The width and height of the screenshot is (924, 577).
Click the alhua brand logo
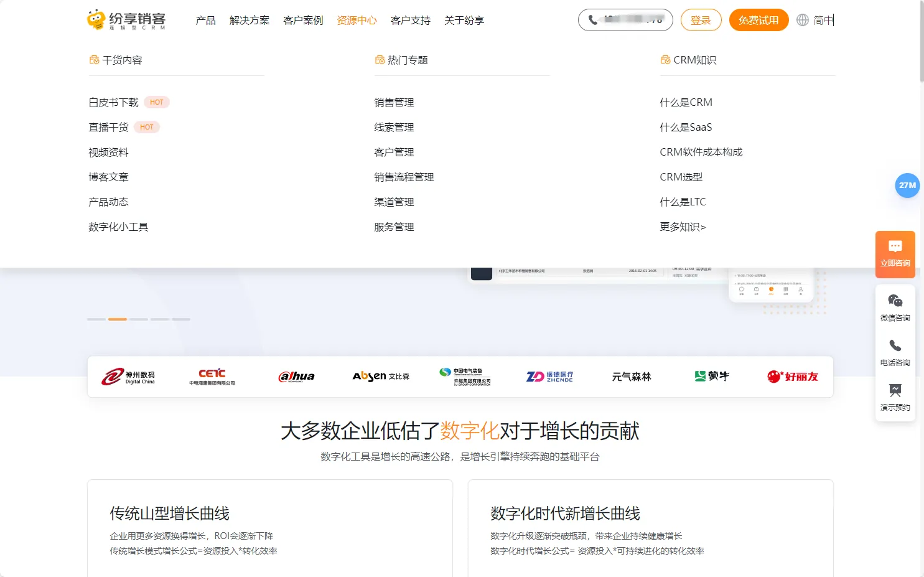tap(296, 377)
